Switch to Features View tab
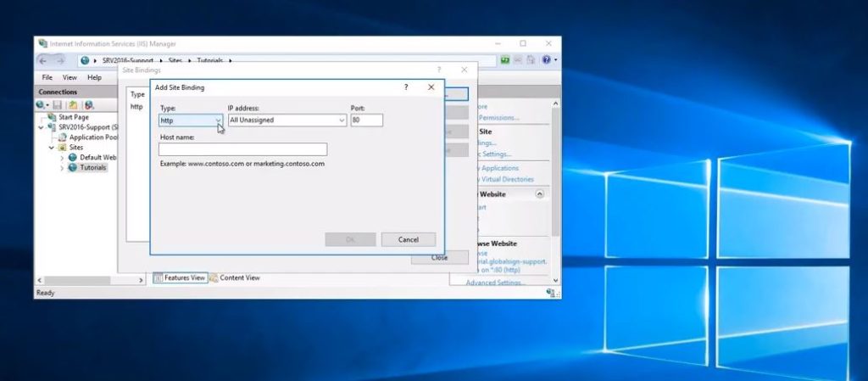The height and width of the screenshot is (381, 868). coord(180,278)
